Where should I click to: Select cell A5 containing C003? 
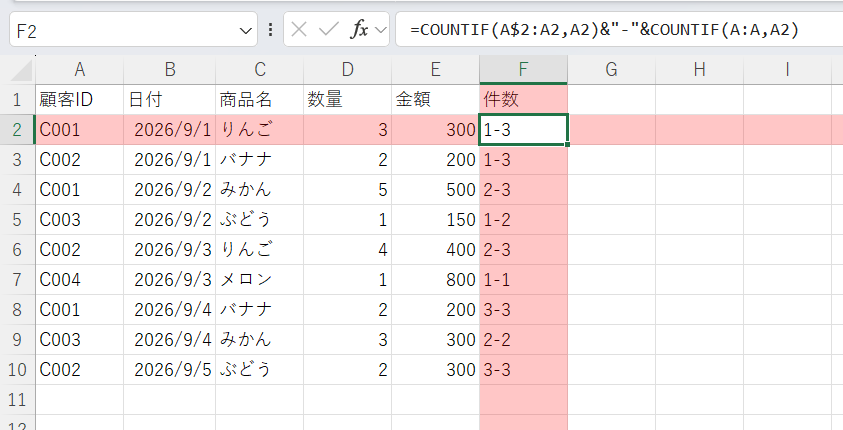(80, 219)
